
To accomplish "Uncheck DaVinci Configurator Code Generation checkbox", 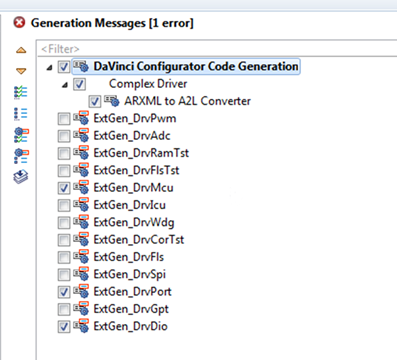I will point(64,67).
